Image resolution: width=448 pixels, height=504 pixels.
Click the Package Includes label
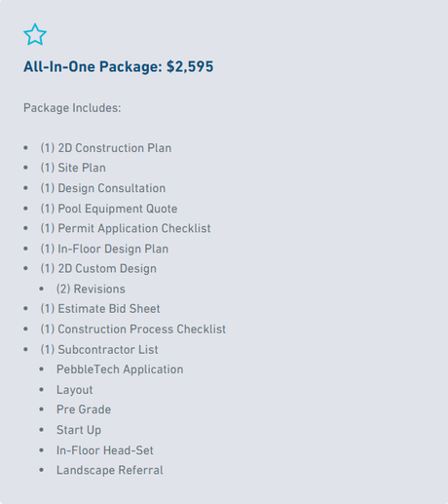click(72, 108)
